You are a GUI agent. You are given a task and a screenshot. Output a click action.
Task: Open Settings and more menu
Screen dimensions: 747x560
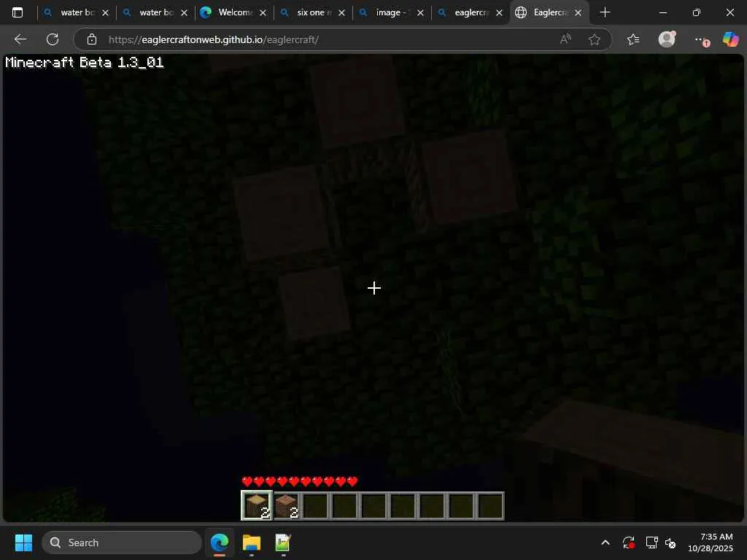tap(700, 39)
